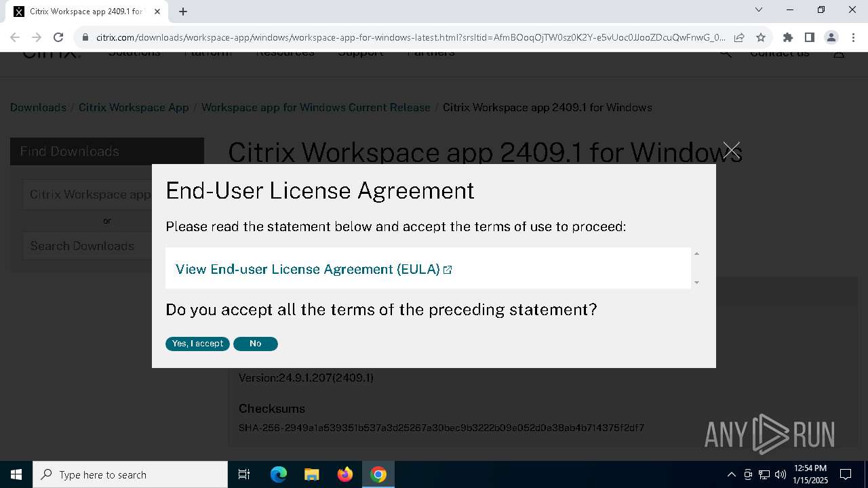Viewport: 868px width, 488px height.
Task: Open the notification center icon
Action: 846,474
